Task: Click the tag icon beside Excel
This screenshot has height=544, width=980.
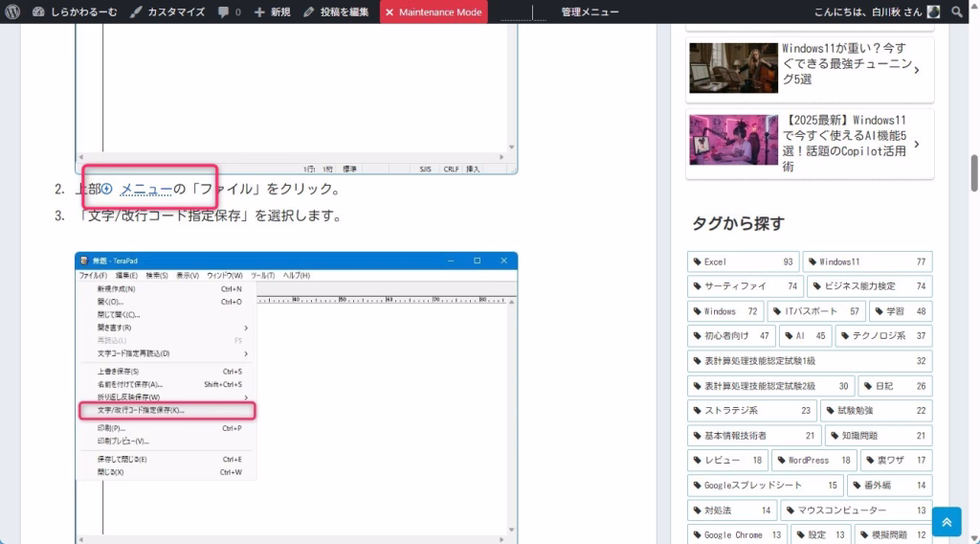Action: click(698, 262)
